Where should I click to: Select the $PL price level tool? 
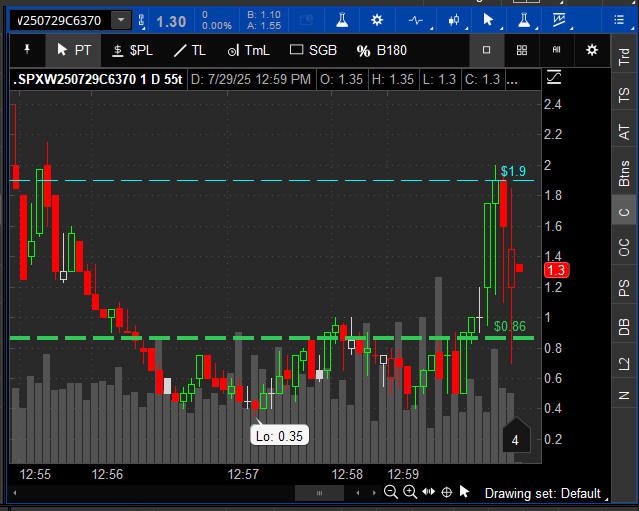pos(132,49)
